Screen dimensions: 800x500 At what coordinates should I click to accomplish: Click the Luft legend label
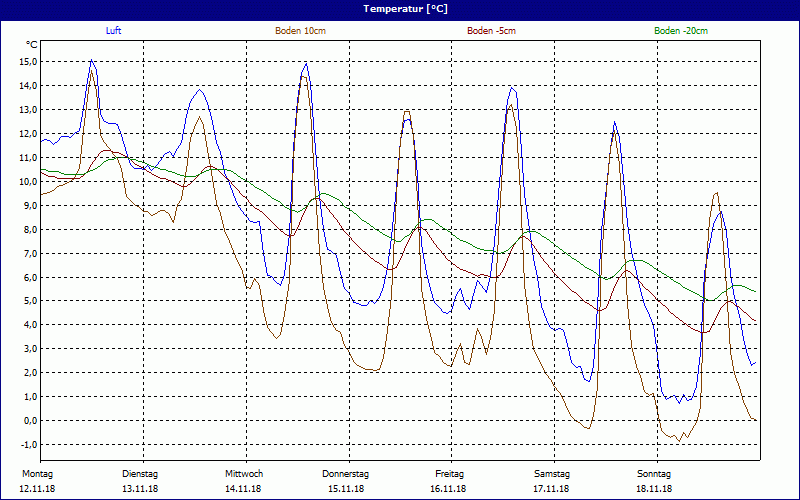113,31
